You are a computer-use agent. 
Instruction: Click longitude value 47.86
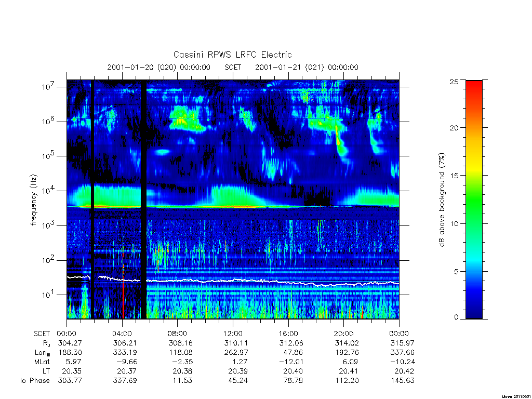click(x=293, y=353)
